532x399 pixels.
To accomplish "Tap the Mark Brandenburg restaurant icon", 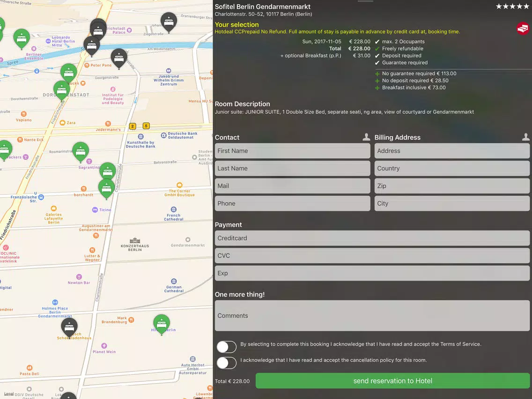I will click(x=131, y=319).
